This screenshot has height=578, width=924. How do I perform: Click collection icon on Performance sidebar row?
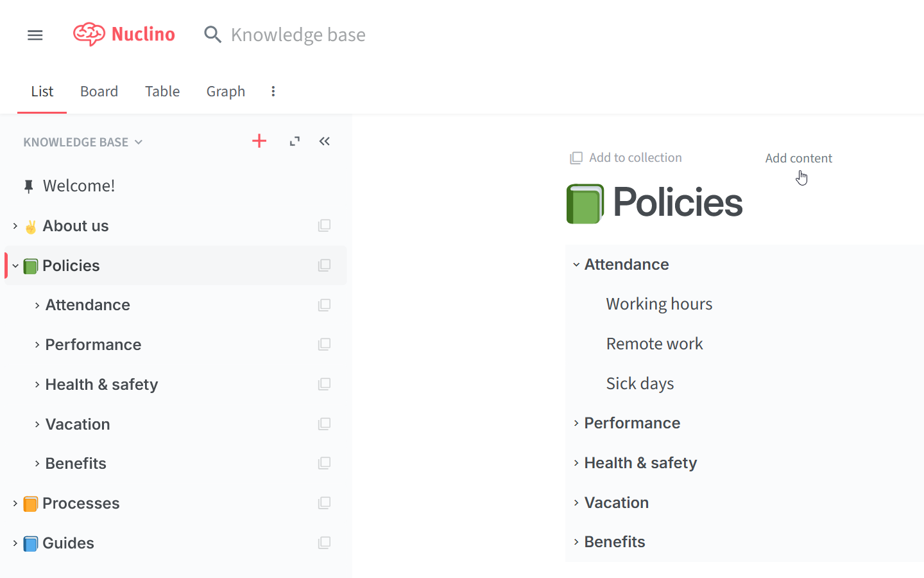pyautogui.click(x=325, y=344)
